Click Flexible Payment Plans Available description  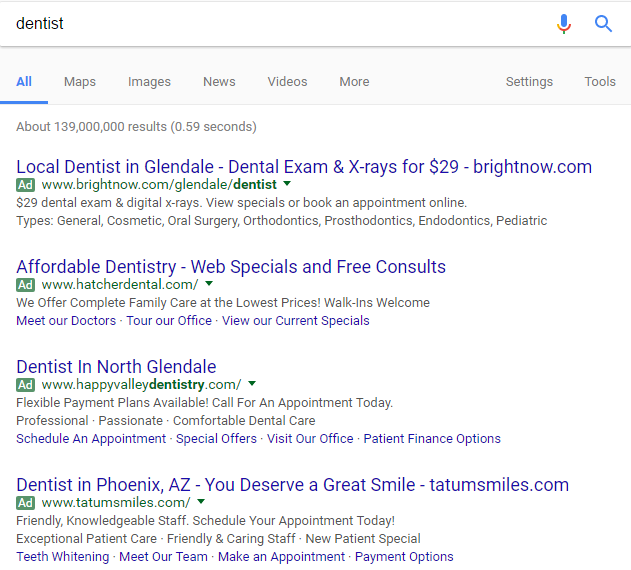click(204, 403)
